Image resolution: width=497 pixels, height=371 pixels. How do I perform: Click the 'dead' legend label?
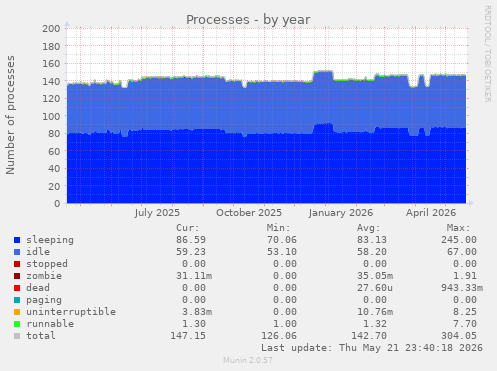click(x=38, y=288)
